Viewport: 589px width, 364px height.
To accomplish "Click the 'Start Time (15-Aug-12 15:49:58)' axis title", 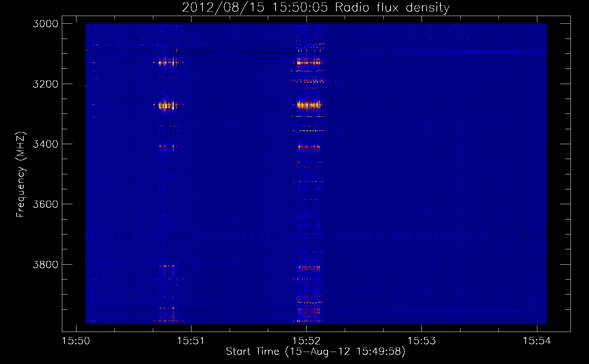I will [316, 352].
